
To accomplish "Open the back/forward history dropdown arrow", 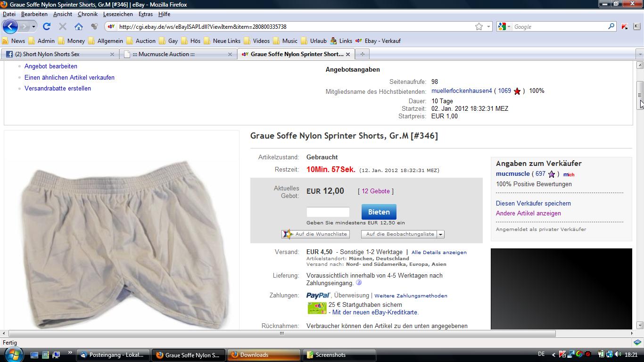I will (33, 27).
